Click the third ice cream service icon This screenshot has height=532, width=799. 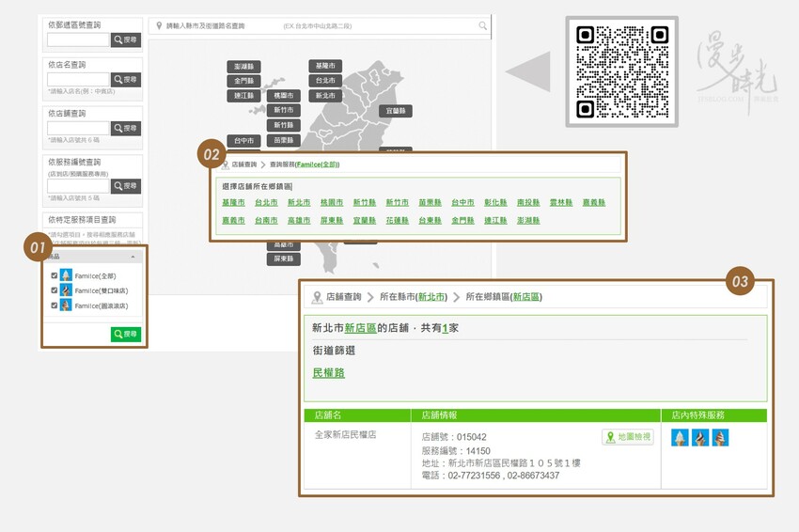[720, 437]
